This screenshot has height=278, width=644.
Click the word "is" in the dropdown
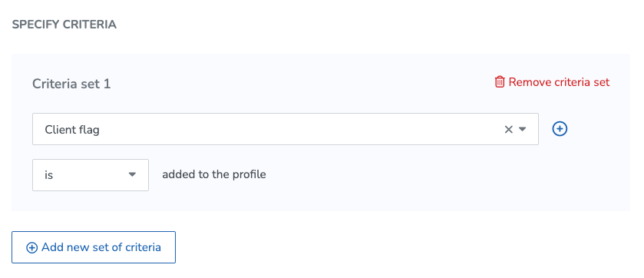tap(49, 175)
